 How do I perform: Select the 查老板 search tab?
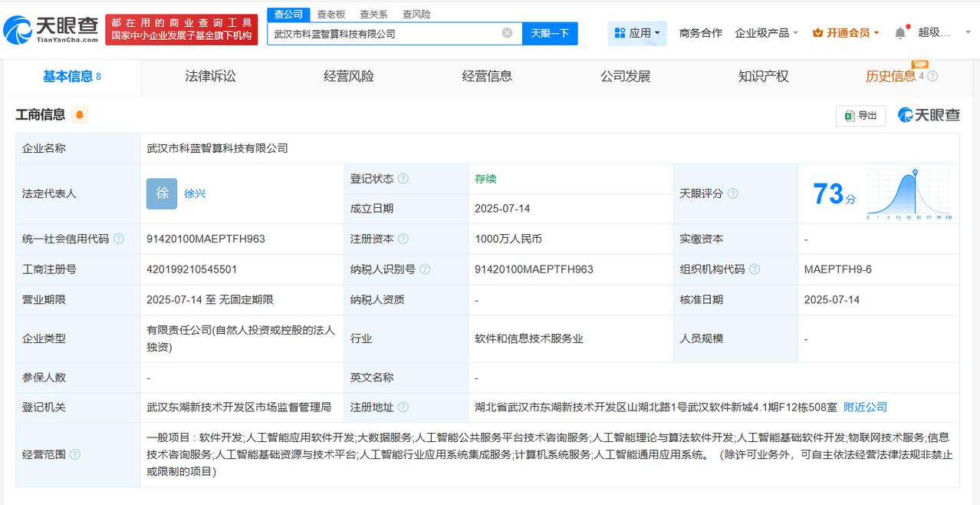click(x=331, y=15)
